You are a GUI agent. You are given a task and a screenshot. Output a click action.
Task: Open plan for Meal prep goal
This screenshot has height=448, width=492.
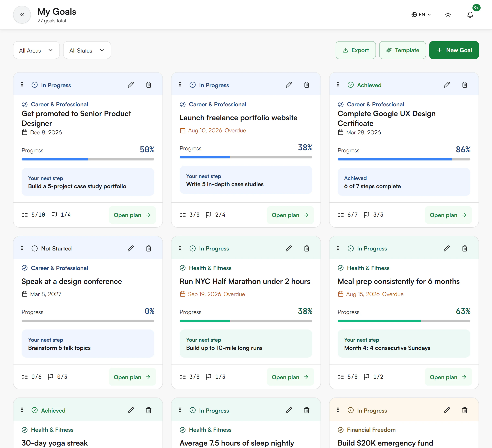click(448, 377)
